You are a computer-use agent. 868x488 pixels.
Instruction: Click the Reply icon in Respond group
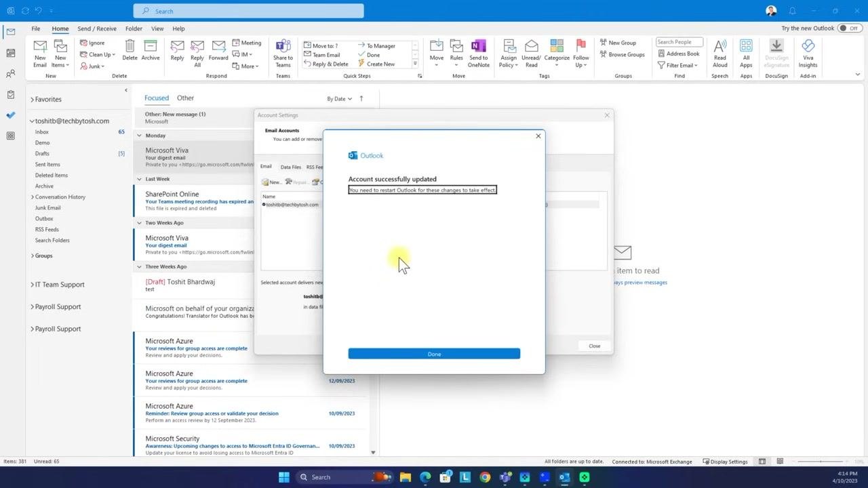(x=177, y=50)
